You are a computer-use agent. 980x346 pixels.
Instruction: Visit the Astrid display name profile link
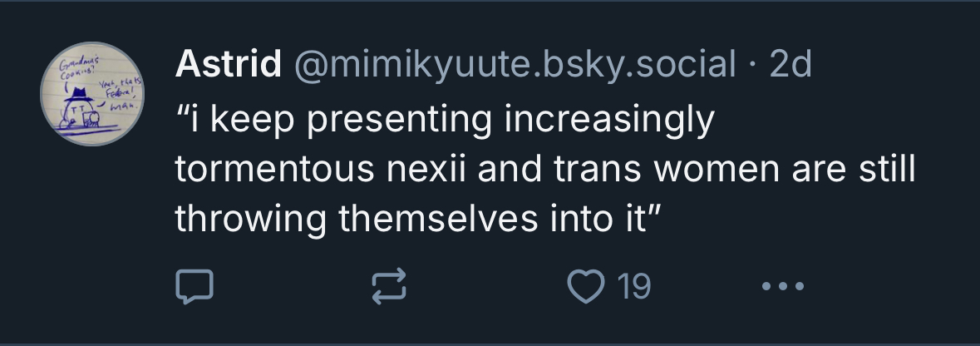click(228, 64)
